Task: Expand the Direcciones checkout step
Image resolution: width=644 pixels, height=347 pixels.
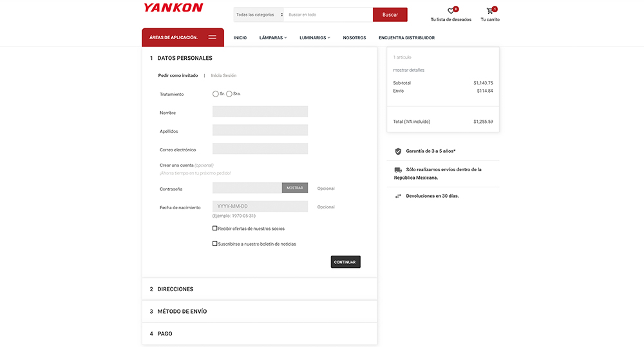Action: tap(175, 289)
